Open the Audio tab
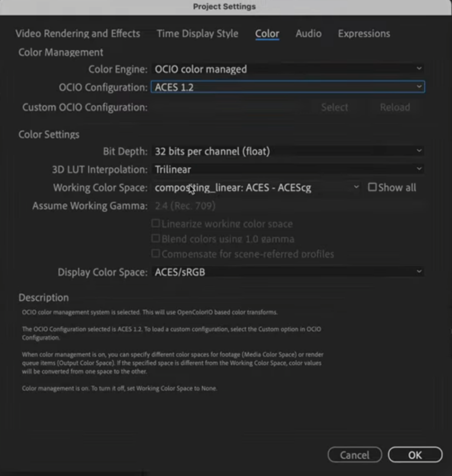 (308, 33)
